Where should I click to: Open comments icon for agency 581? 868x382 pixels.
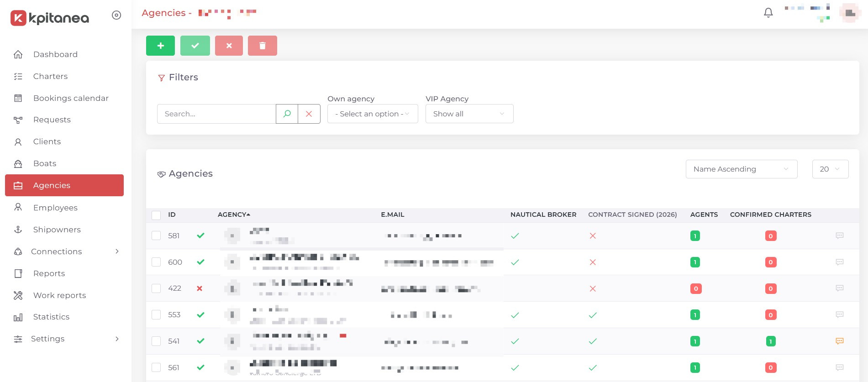(839, 235)
